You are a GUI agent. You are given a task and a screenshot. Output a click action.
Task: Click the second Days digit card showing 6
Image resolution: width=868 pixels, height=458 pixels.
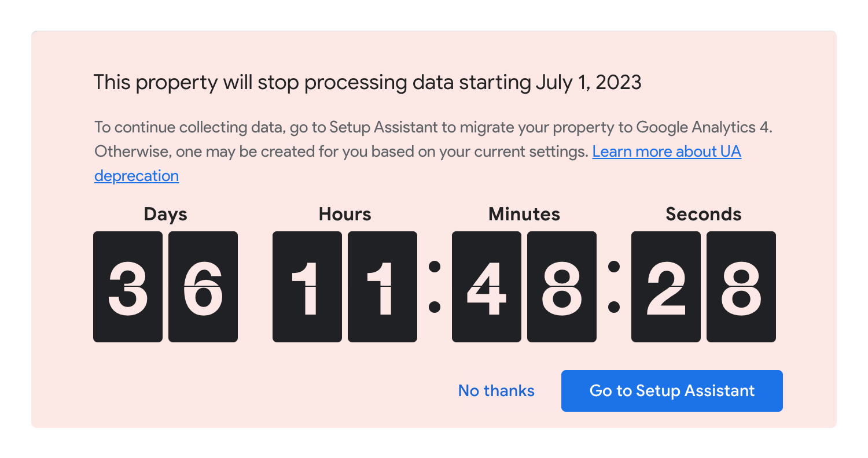[203, 287]
